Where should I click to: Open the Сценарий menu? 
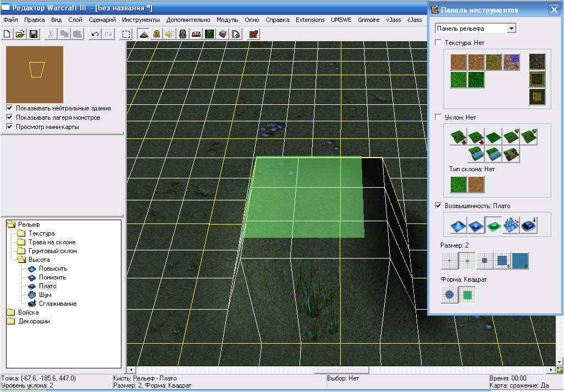(102, 20)
